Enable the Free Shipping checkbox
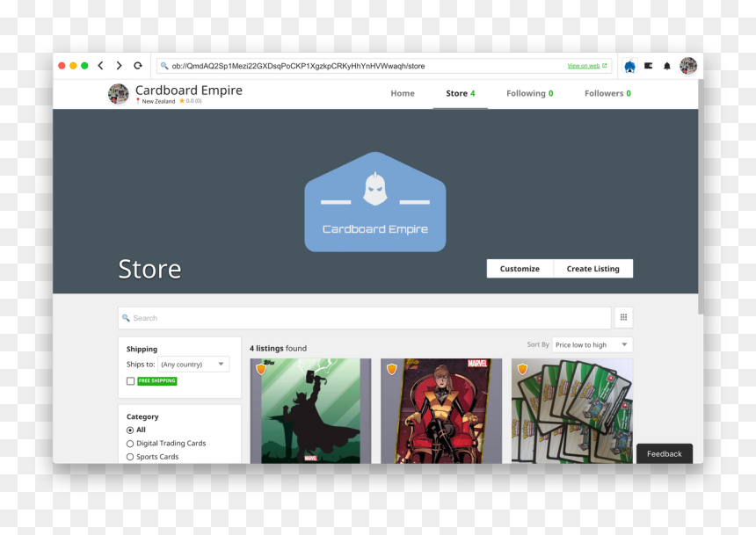Image resolution: width=756 pixels, height=535 pixels. [130, 381]
